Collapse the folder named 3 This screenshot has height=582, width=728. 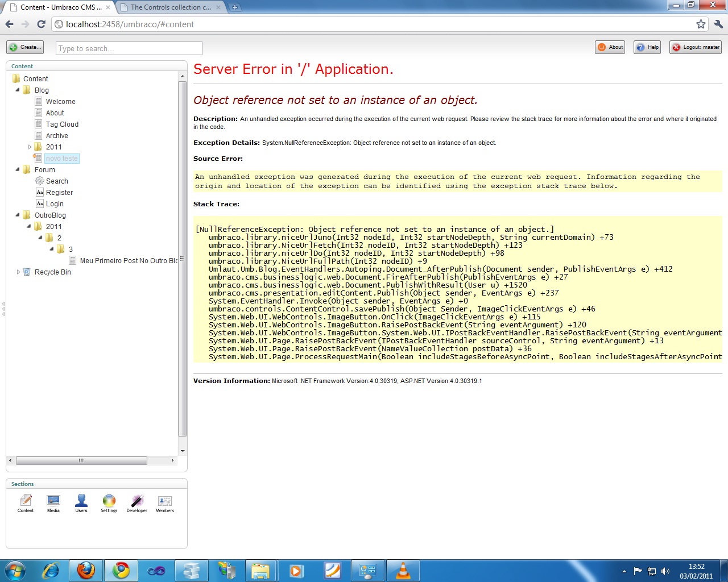coord(52,249)
